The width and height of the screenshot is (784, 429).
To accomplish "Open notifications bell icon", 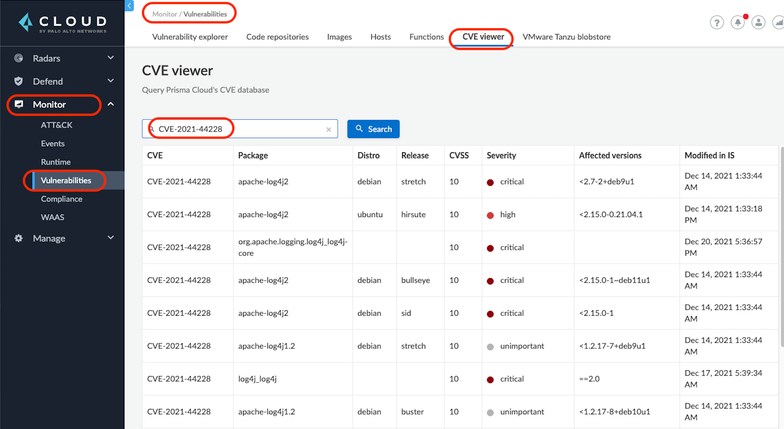I will coord(738,23).
